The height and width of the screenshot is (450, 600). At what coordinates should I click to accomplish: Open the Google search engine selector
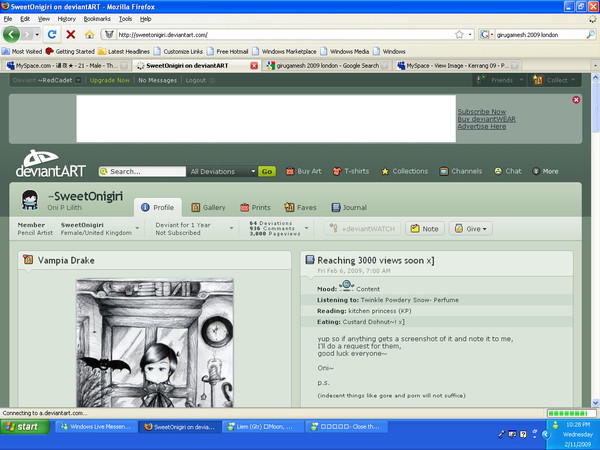tap(486, 34)
